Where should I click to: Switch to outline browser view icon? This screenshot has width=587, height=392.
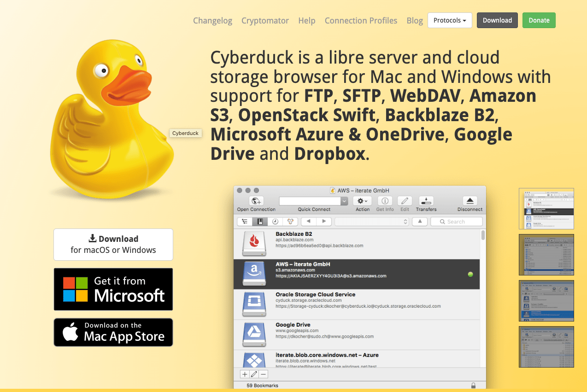tap(245, 222)
